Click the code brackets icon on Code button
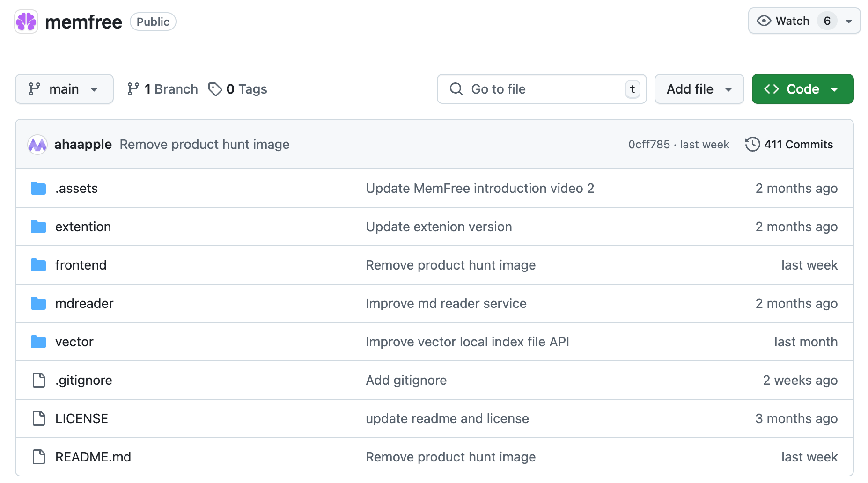Viewport: 868px width, 483px height. [x=771, y=89]
